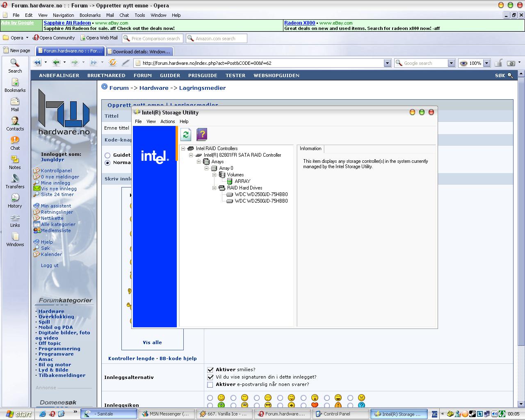Collapse the Intel RAID Controllers tree node
Image resolution: width=525 pixels, height=420 pixels.
click(x=183, y=148)
